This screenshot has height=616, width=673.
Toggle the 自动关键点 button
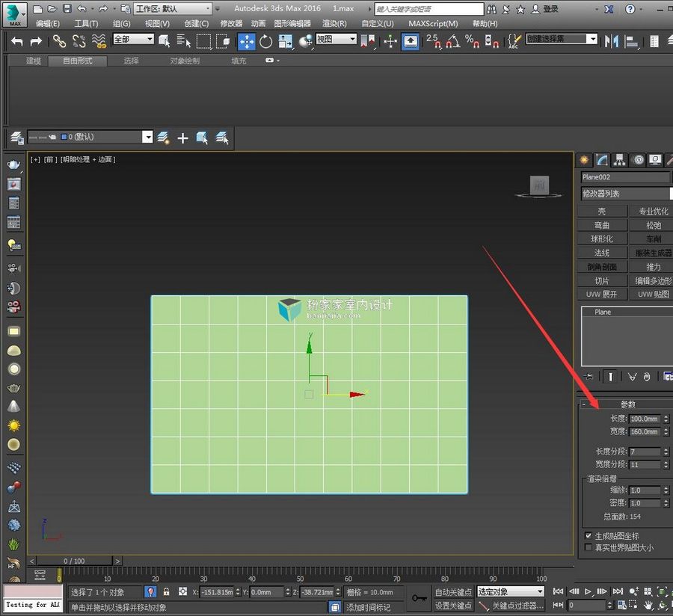(453, 592)
